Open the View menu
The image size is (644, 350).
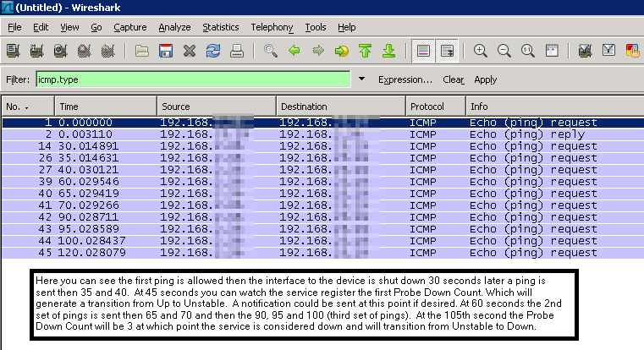69,27
